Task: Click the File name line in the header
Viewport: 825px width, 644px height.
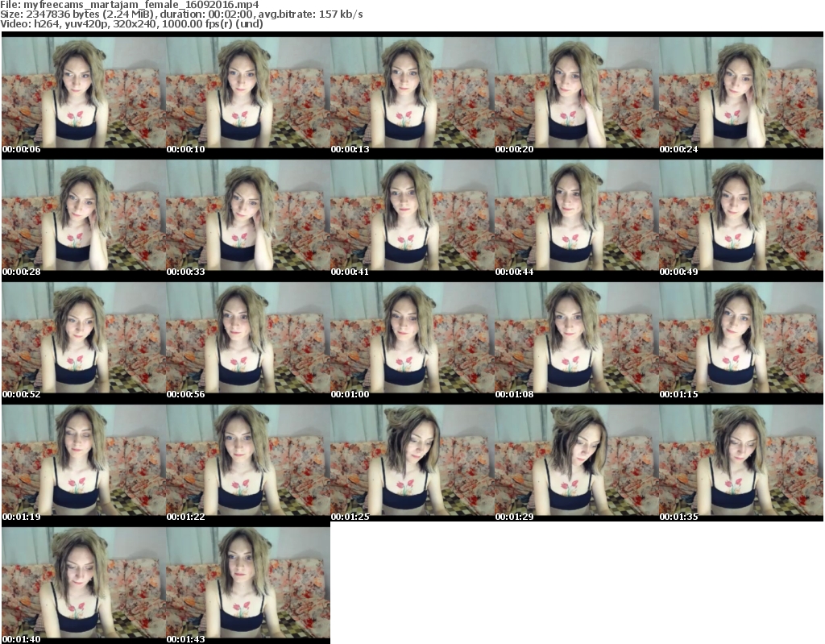Action: [130, 5]
